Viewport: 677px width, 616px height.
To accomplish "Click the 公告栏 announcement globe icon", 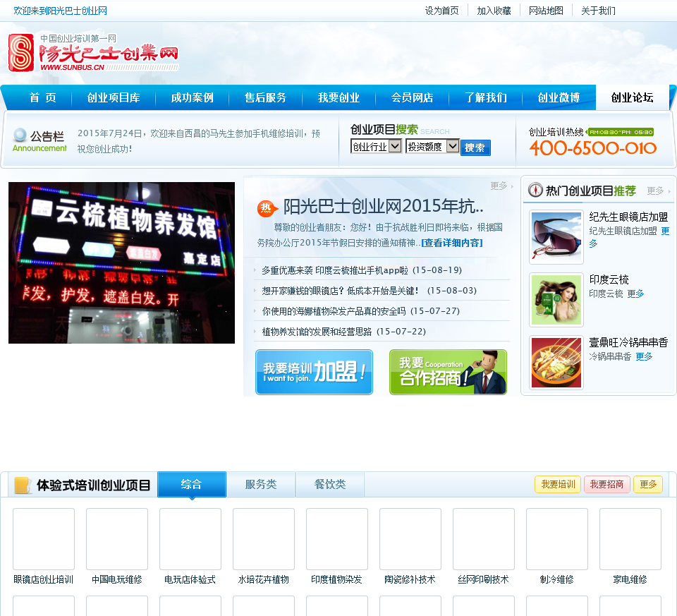I will coord(20,135).
